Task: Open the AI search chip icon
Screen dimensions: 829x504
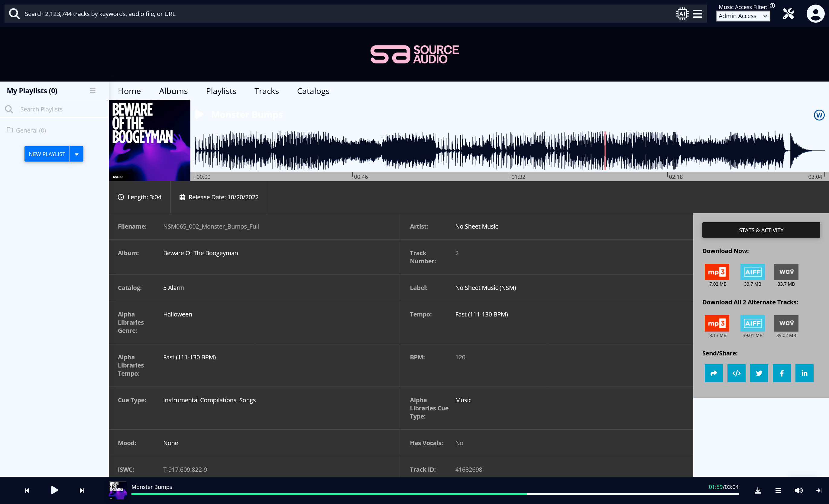Action: coord(682,14)
